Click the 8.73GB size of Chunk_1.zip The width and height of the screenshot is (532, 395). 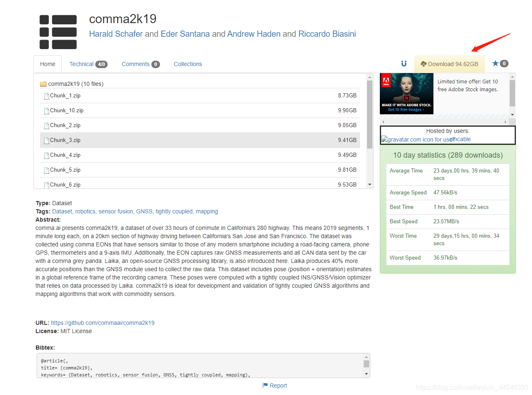coord(347,96)
